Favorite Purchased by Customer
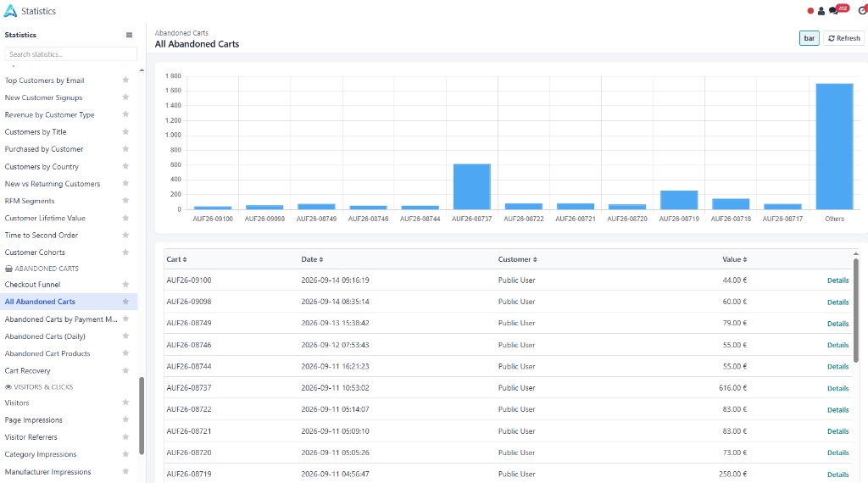The width and height of the screenshot is (868, 483). tap(125, 149)
